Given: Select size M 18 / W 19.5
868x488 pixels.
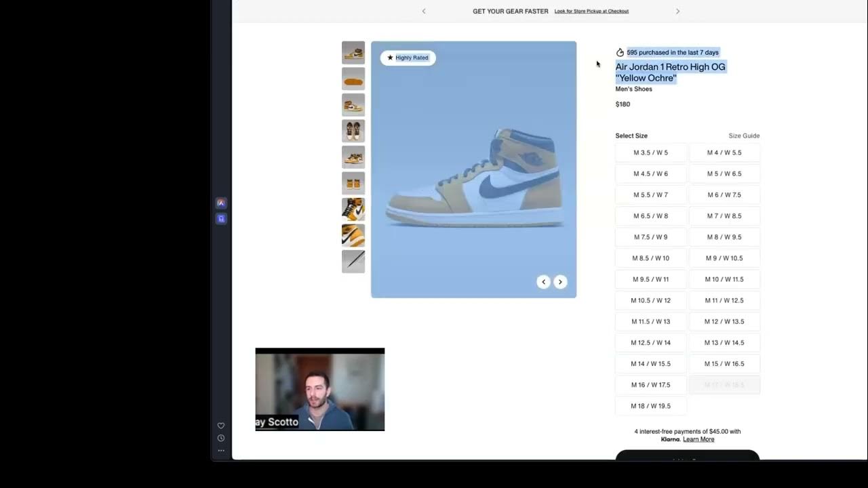Looking at the screenshot, I should [x=651, y=406].
